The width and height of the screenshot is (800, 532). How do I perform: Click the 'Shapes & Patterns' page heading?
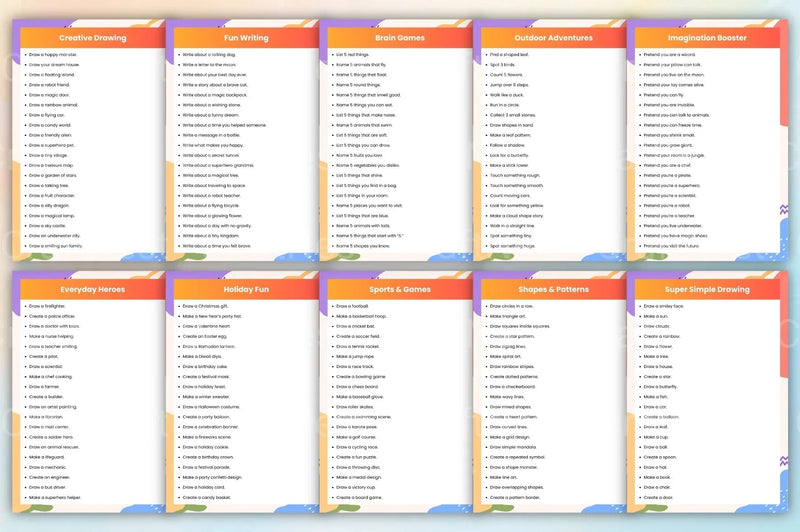pos(554,289)
